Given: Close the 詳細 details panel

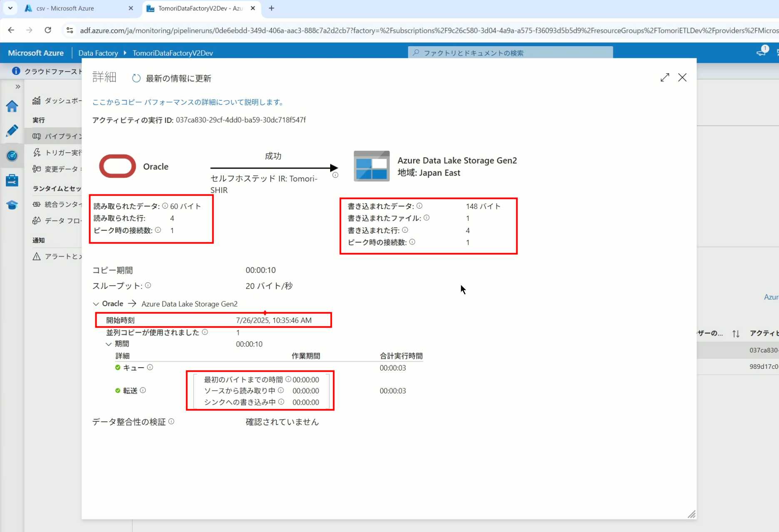Looking at the screenshot, I should click(x=682, y=77).
